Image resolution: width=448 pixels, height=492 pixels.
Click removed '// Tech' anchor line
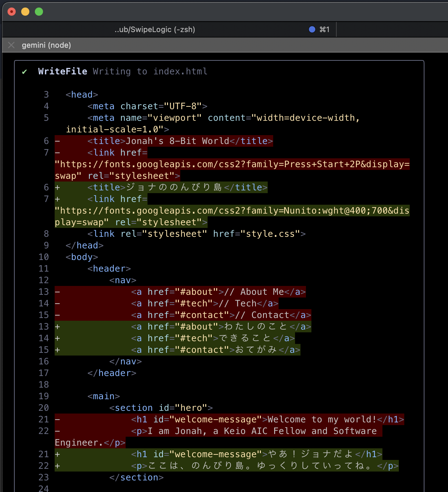click(x=205, y=303)
